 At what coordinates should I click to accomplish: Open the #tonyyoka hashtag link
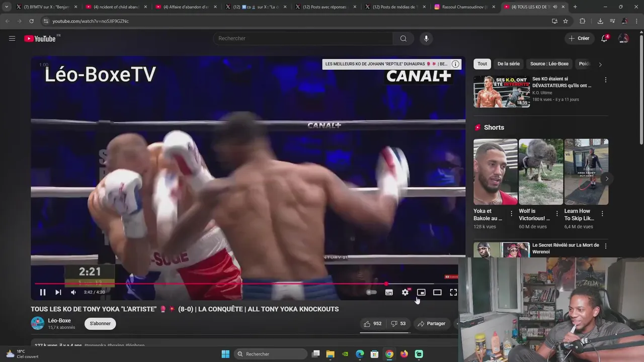95,345
